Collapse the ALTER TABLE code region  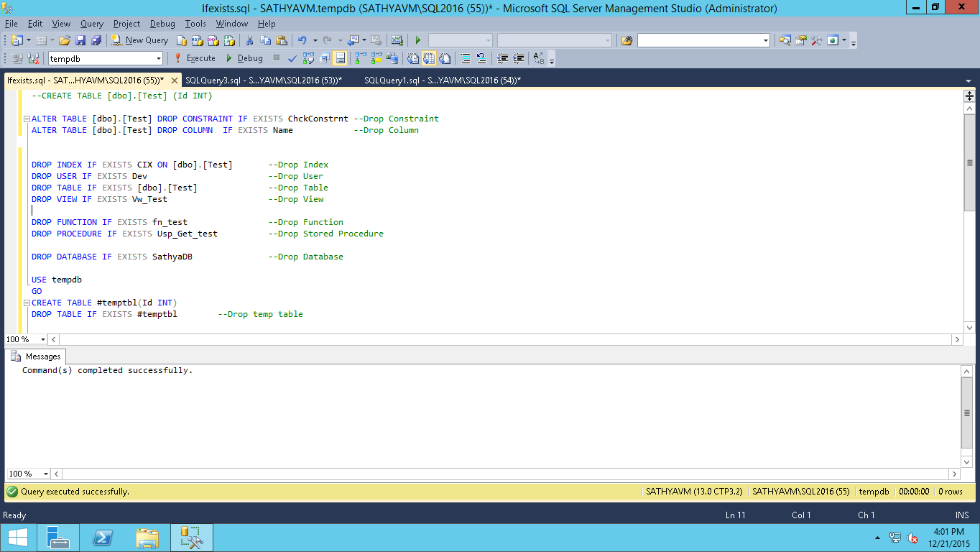coord(26,118)
